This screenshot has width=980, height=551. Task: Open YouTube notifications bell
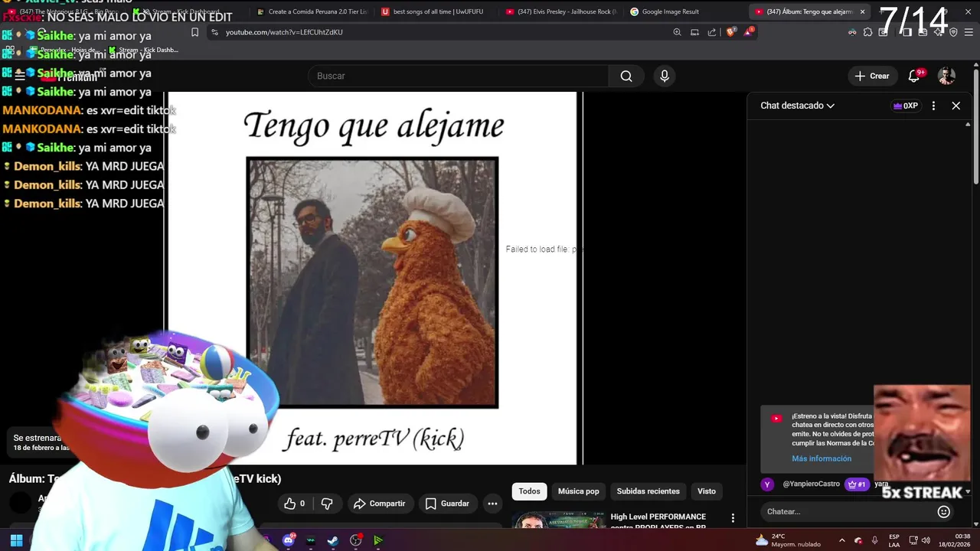click(x=913, y=76)
